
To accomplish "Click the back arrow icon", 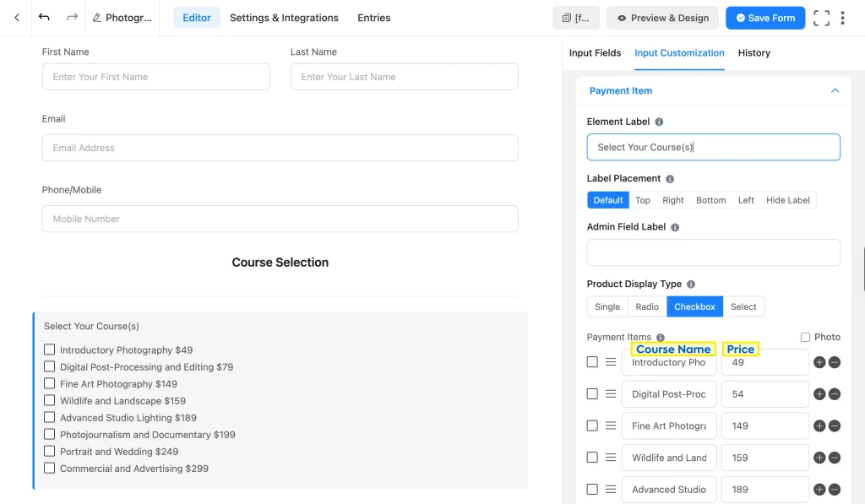I will point(17,18).
